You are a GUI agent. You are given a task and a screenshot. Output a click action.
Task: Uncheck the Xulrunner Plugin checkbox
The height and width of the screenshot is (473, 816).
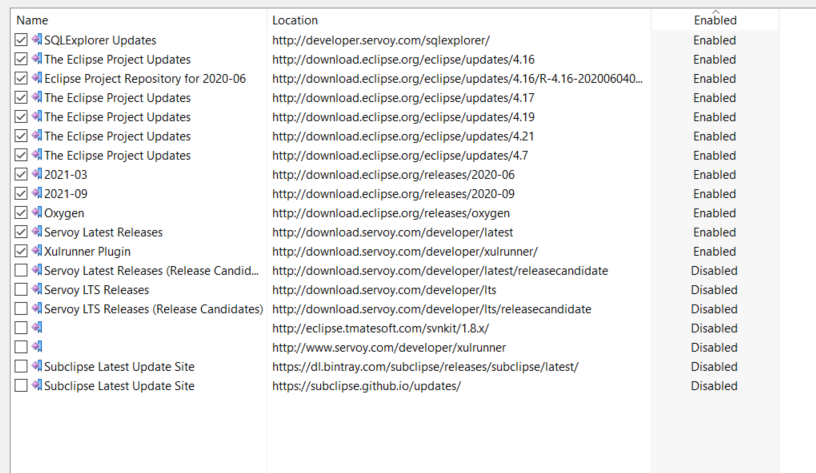21,251
